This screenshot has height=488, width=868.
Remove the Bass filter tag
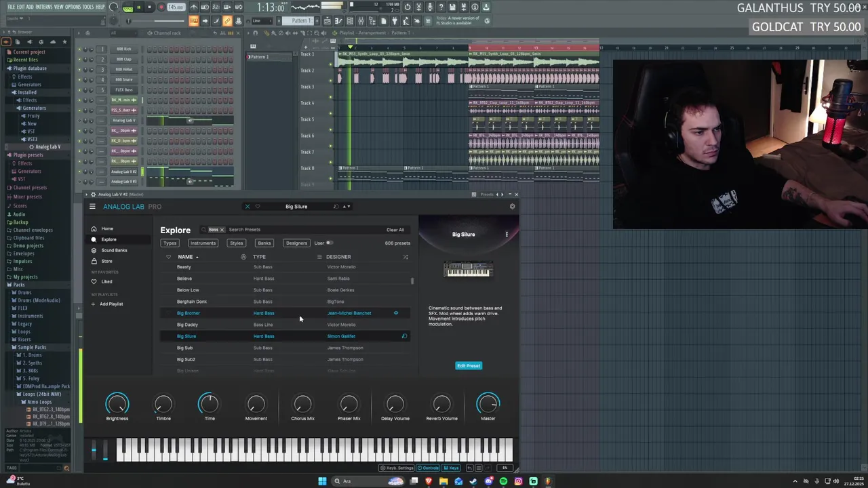221,230
